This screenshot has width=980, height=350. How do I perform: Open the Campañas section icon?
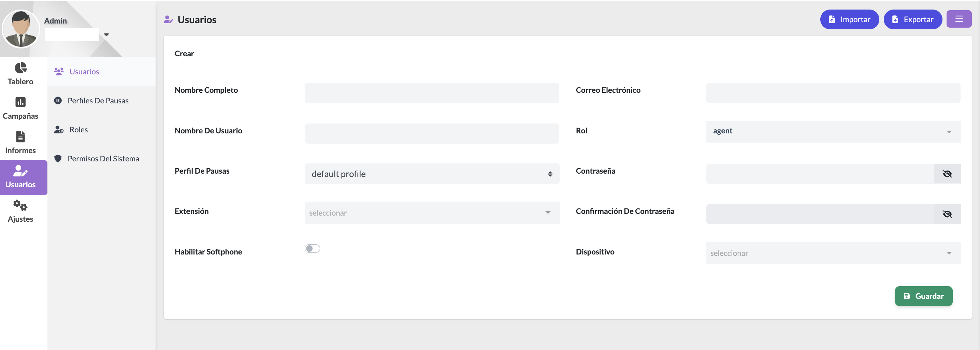click(20, 102)
